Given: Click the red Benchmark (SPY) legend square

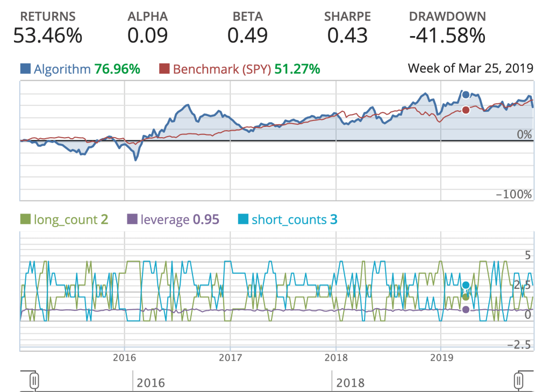Looking at the screenshot, I should pyautogui.click(x=165, y=69).
